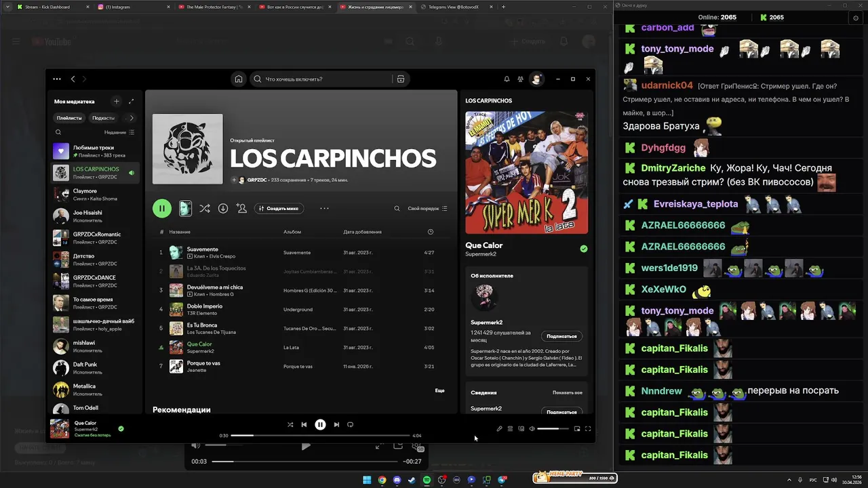Enter full screen player mode
This screenshot has height=488, width=868.
(x=588, y=429)
